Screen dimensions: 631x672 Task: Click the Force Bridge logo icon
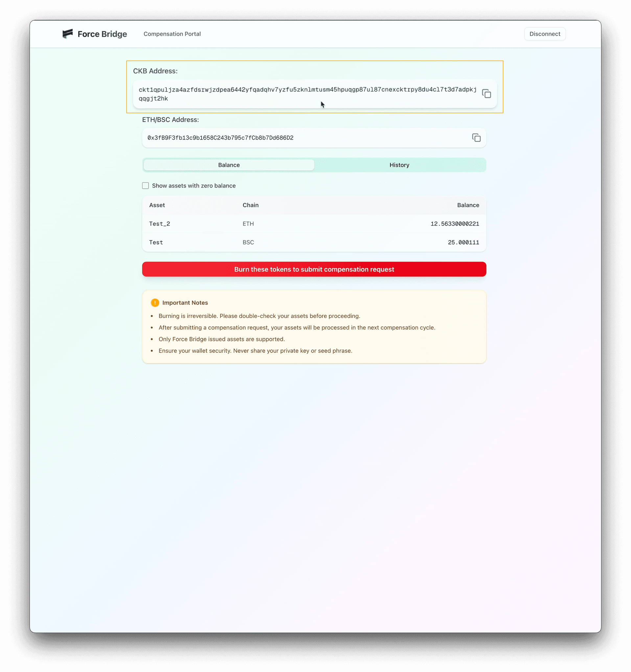pyautogui.click(x=68, y=34)
